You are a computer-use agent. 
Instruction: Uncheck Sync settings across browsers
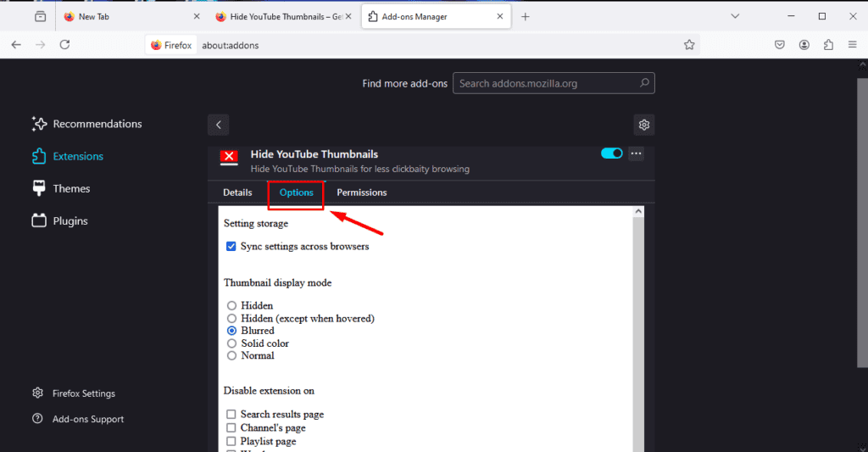(x=231, y=247)
